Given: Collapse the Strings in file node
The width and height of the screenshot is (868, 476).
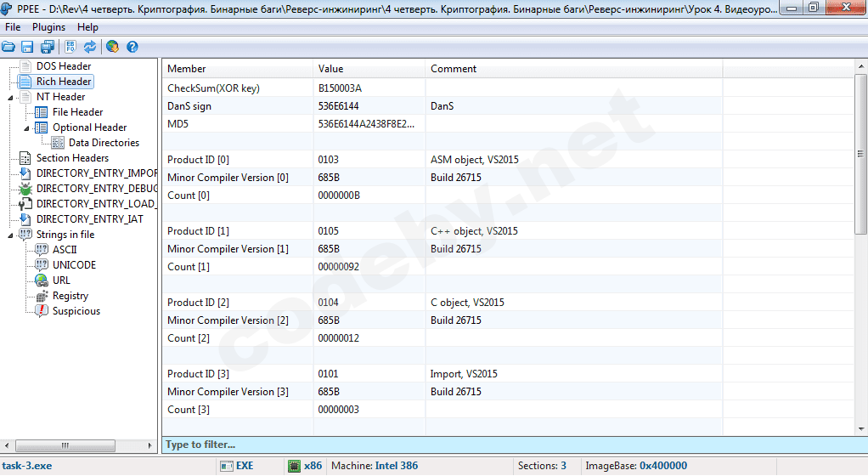Looking at the screenshot, I should (10, 235).
